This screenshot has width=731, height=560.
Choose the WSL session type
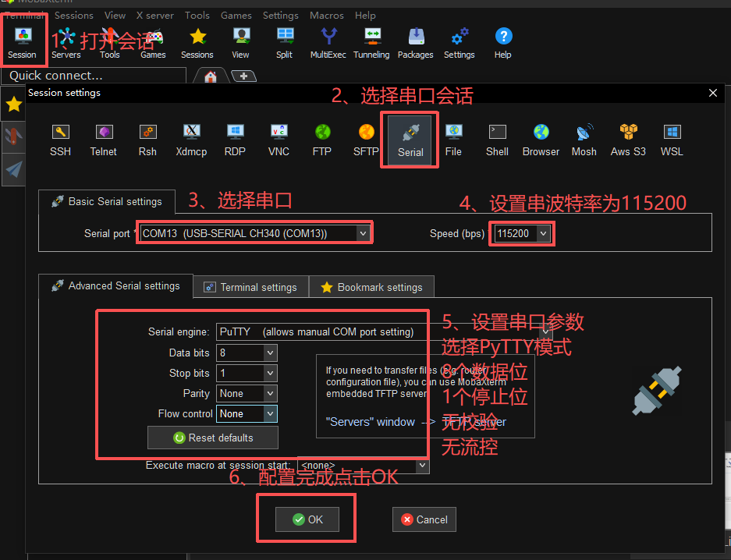pos(672,140)
